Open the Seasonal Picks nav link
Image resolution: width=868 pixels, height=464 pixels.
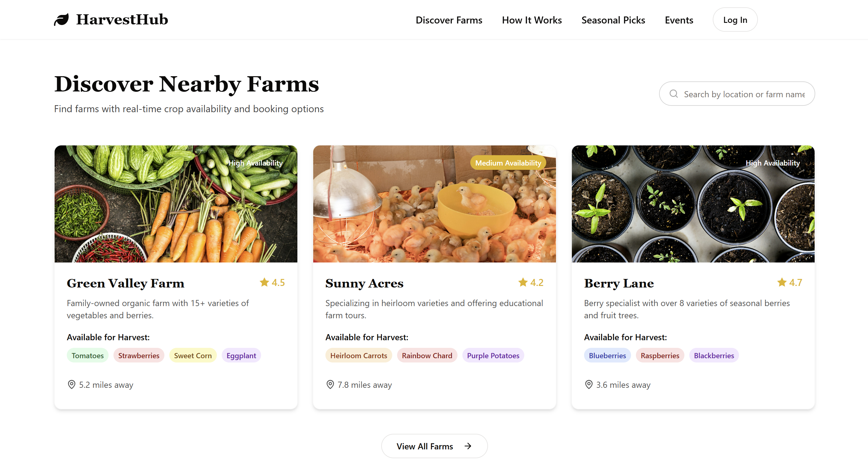pyautogui.click(x=613, y=20)
